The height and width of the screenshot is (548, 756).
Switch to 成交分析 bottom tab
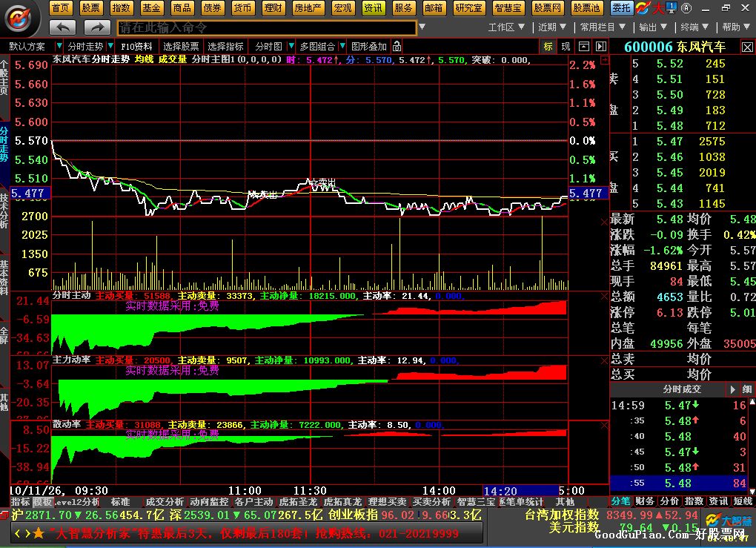[165, 502]
